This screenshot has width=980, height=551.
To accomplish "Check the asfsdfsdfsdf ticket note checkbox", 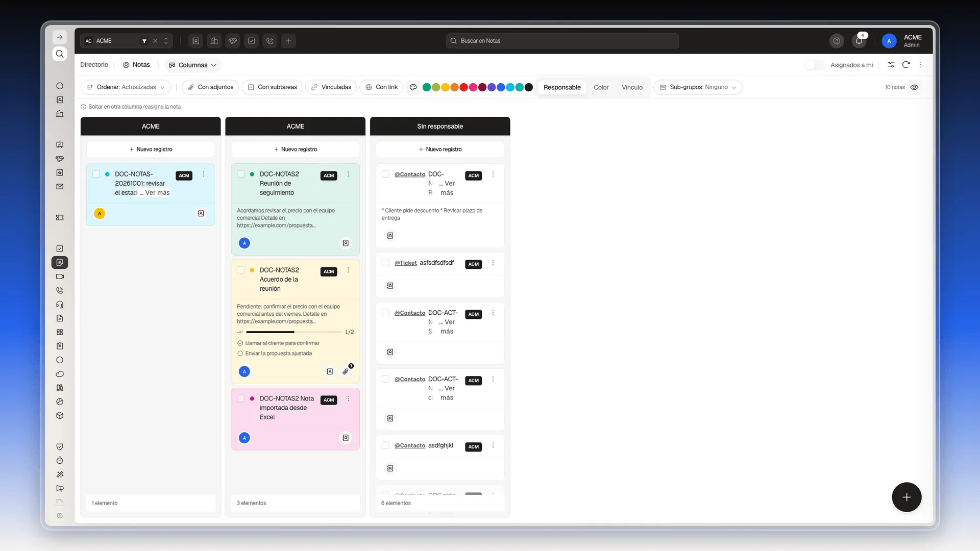I will [385, 263].
